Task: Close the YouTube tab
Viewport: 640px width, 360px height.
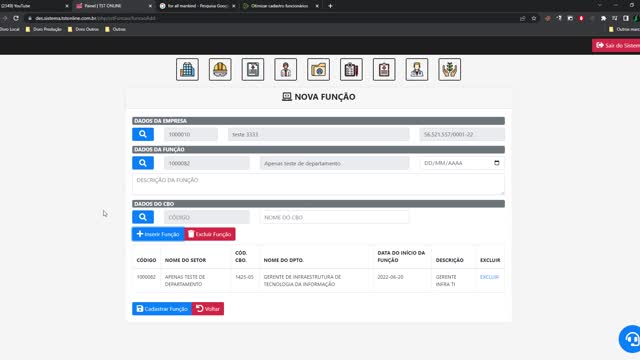Action: coord(67,6)
